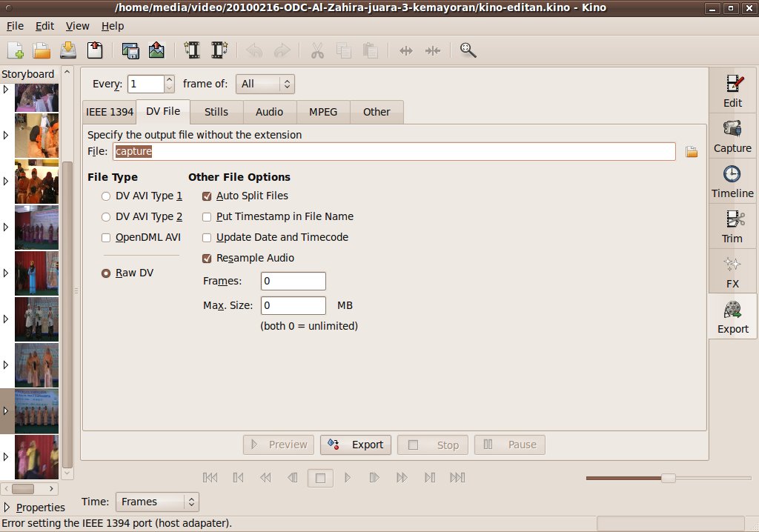Image resolution: width=759 pixels, height=532 pixels.
Task: Open the View menu
Action: coord(77,26)
